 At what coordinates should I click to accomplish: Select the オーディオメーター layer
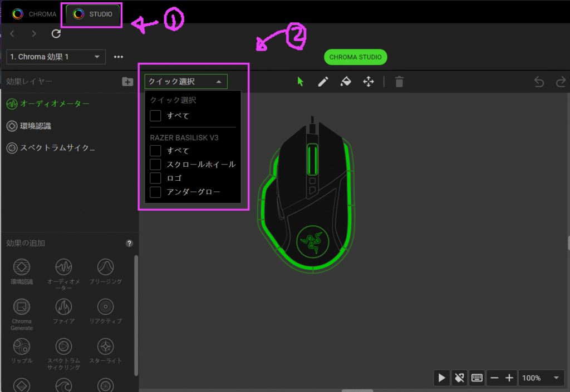(x=48, y=104)
